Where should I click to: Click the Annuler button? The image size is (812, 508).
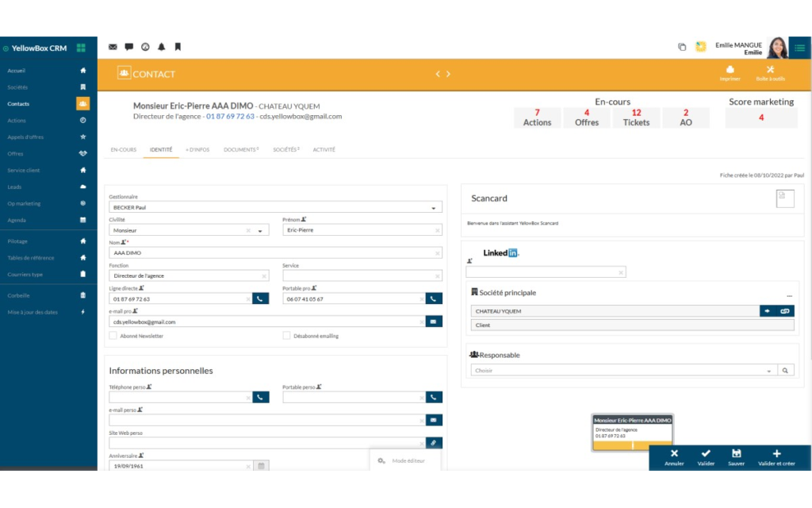point(674,458)
